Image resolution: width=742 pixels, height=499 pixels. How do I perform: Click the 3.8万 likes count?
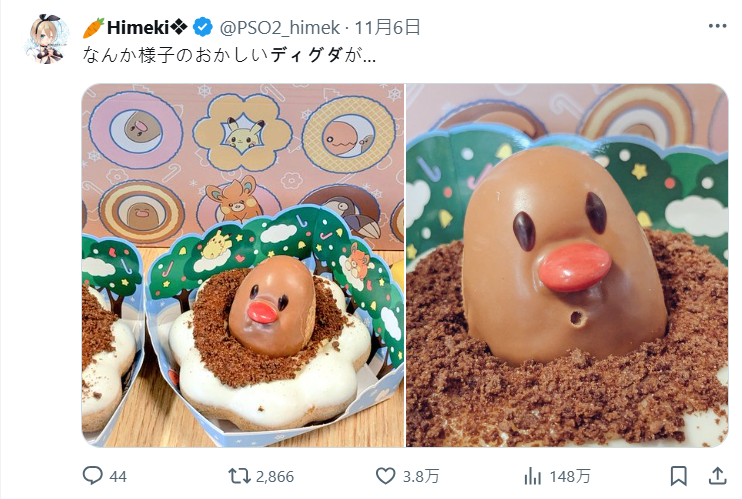[x=420, y=476]
